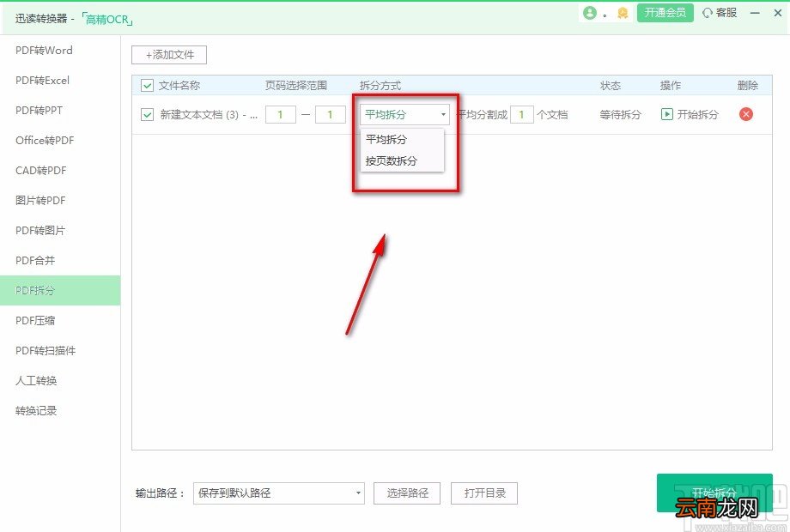790x532 pixels.
Task: Toggle select-all checkbox beside 文件名称
Action: [147, 86]
